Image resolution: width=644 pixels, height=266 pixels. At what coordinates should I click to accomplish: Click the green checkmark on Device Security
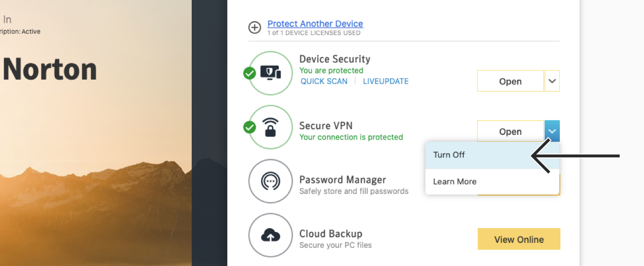[x=249, y=73]
